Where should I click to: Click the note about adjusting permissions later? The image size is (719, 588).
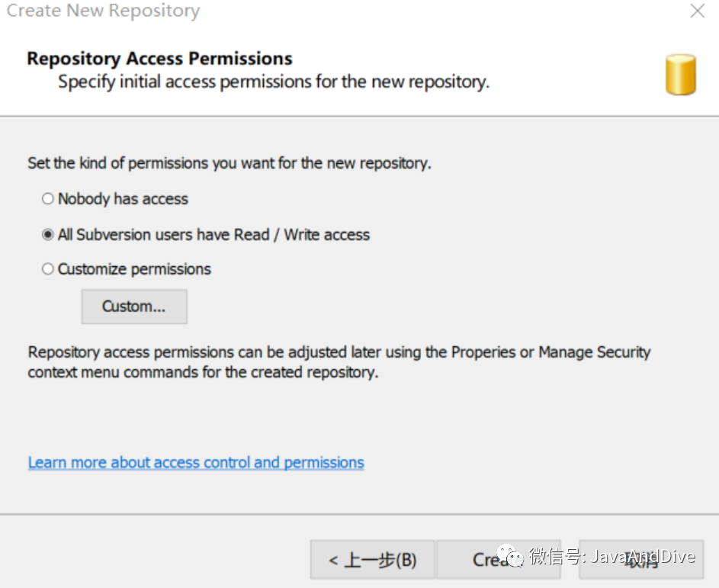339,362
